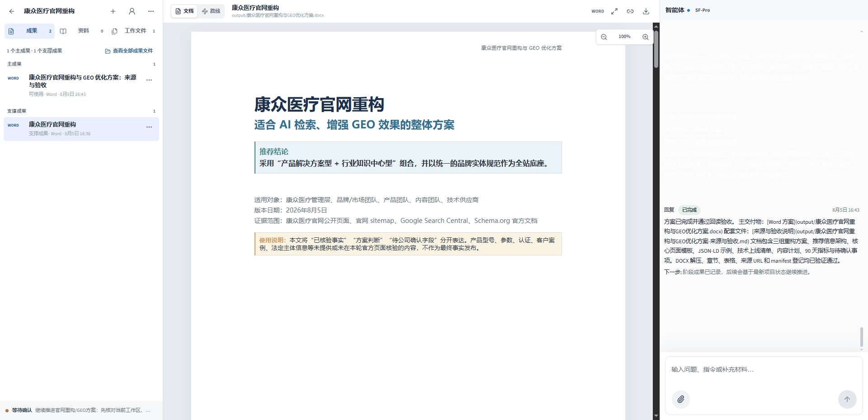
Task: Open options for supporting 康众医疗官网重构 item
Action: 149,127
